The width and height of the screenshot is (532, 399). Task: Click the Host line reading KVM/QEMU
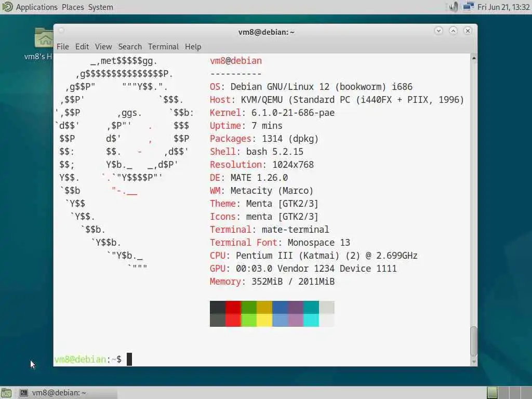point(337,100)
